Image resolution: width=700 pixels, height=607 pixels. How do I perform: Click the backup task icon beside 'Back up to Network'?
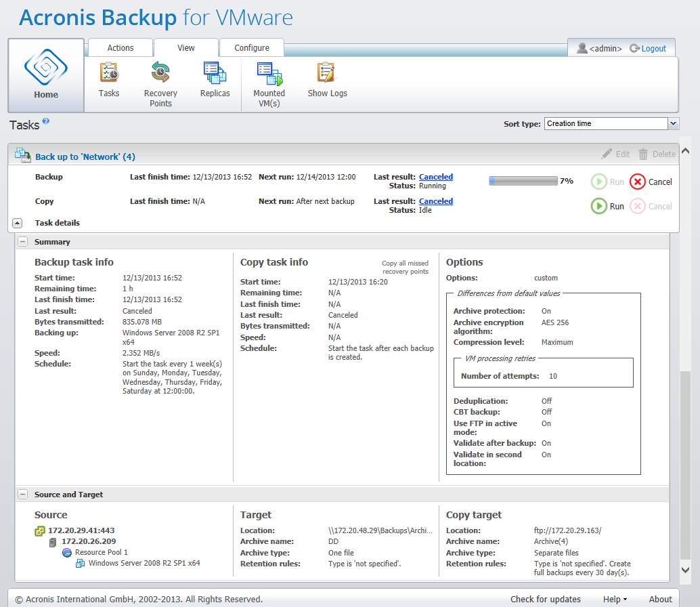click(22, 154)
